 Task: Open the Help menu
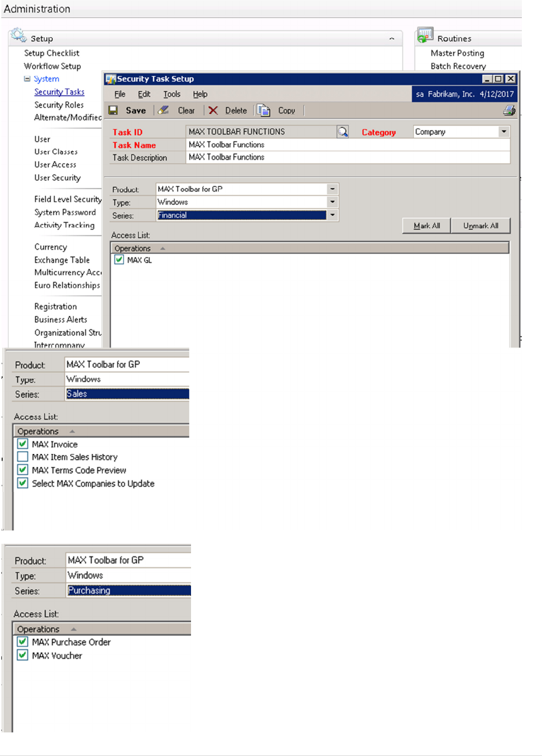(200, 94)
